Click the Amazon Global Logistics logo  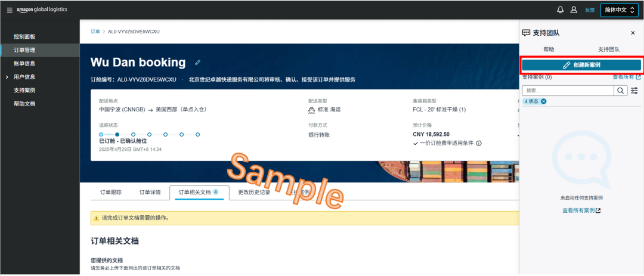[42, 10]
